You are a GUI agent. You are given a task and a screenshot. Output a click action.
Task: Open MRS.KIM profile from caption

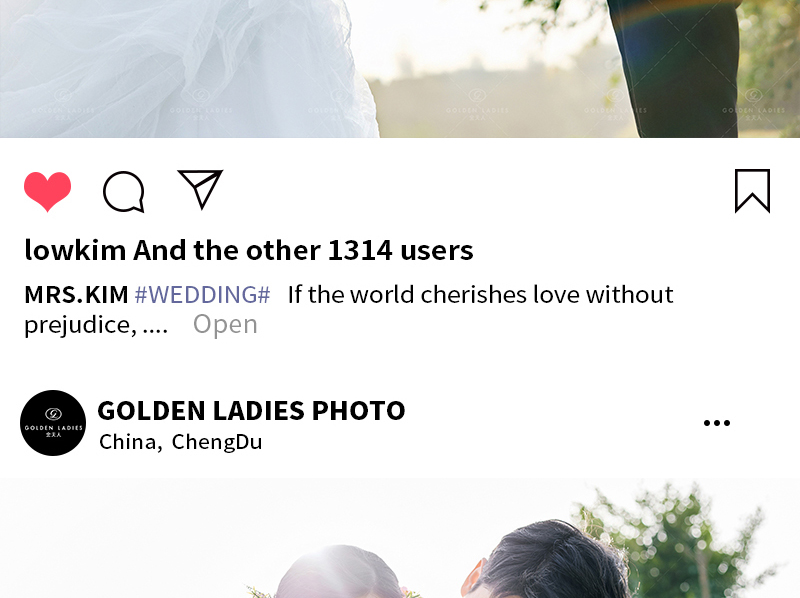point(77,294)
